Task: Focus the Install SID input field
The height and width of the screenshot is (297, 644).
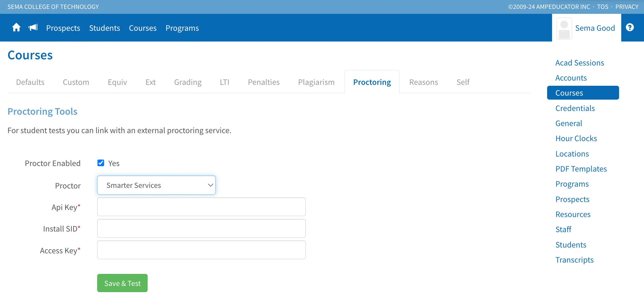Action: (201, 228)
